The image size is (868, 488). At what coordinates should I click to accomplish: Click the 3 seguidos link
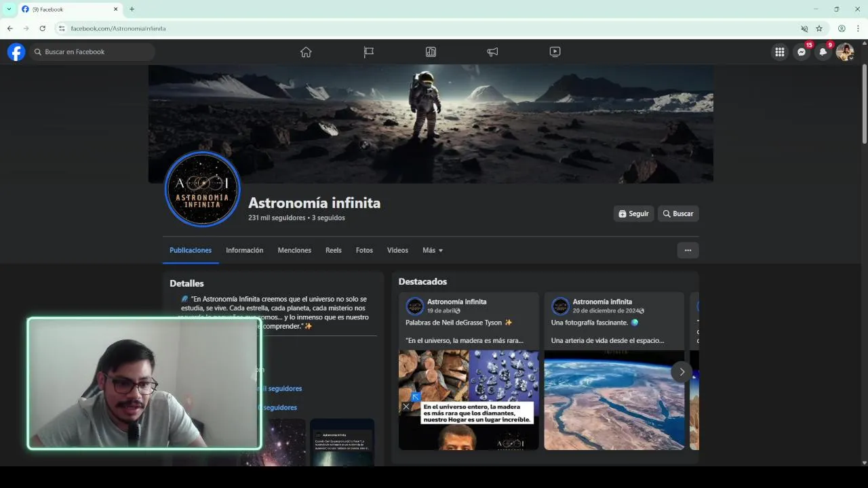[x=328, y=218]
